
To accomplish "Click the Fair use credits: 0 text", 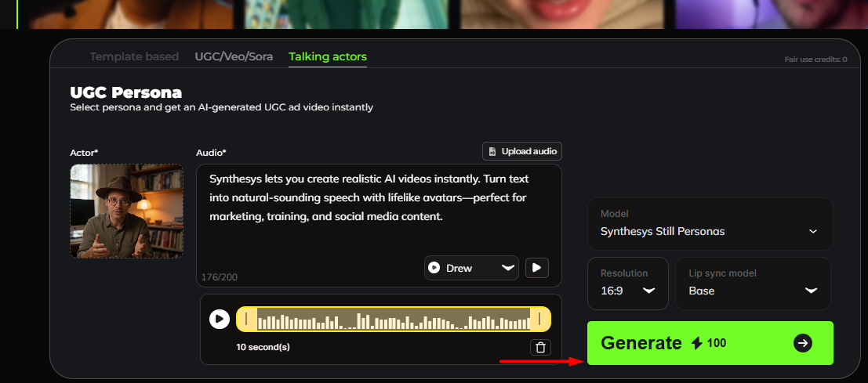I will click(x=815, y=60).
